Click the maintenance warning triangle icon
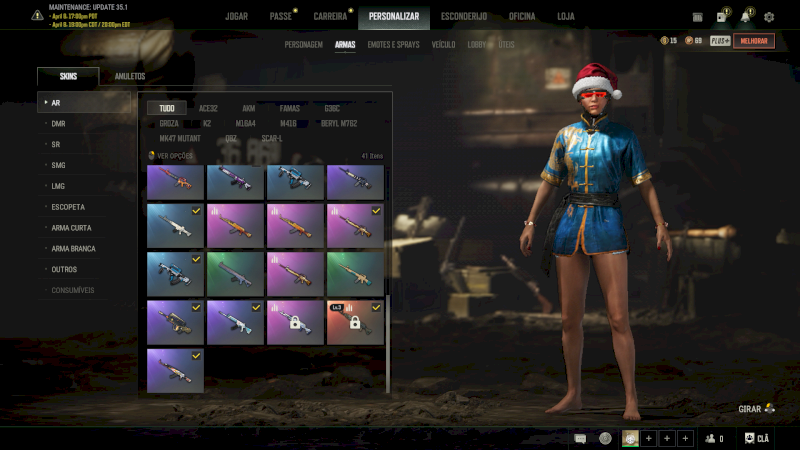Viewport: 800px width, 450px height. coord(37,15)
